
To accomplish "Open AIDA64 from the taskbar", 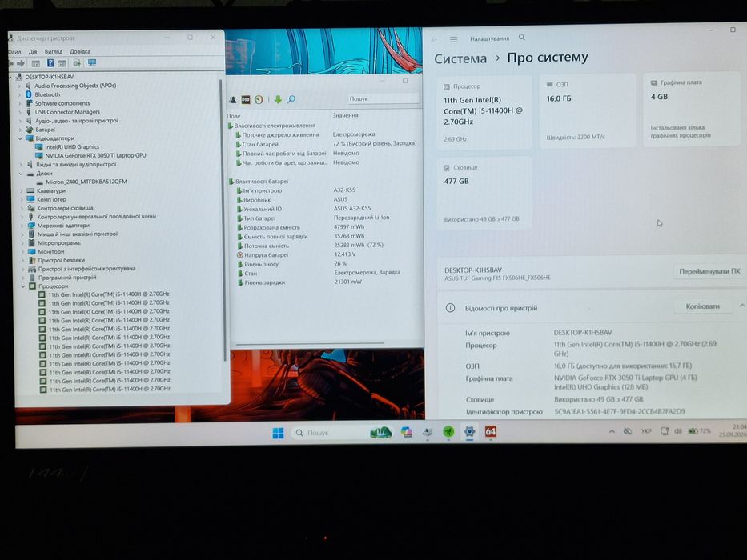I will click(x=490, y=431).
